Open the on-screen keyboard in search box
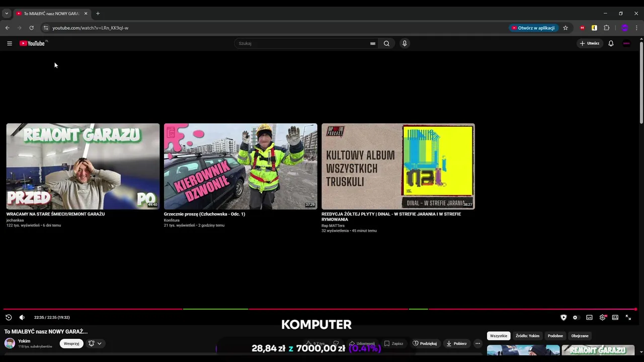Viewport: 644px width, 362px height. [x=373, y=43]
